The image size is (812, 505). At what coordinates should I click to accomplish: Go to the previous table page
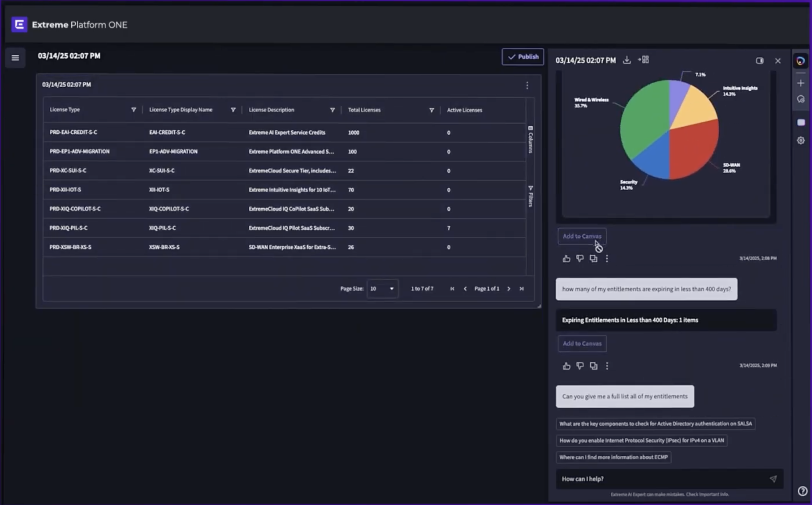(465, 289)
